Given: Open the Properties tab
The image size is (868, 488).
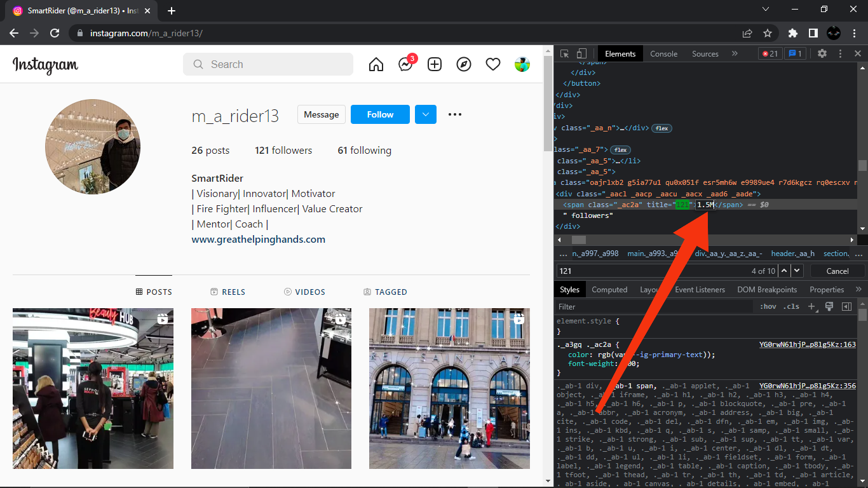Looking at the screenshot, I should (x=827, y=290).
